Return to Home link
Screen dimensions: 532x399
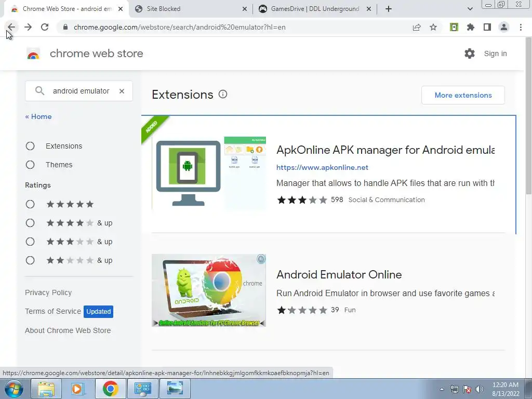click(38, 116)
